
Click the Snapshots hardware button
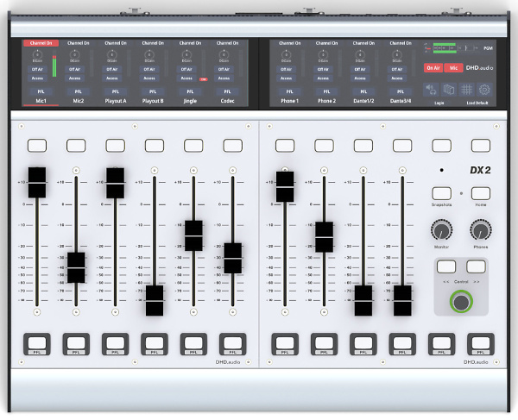442,193
